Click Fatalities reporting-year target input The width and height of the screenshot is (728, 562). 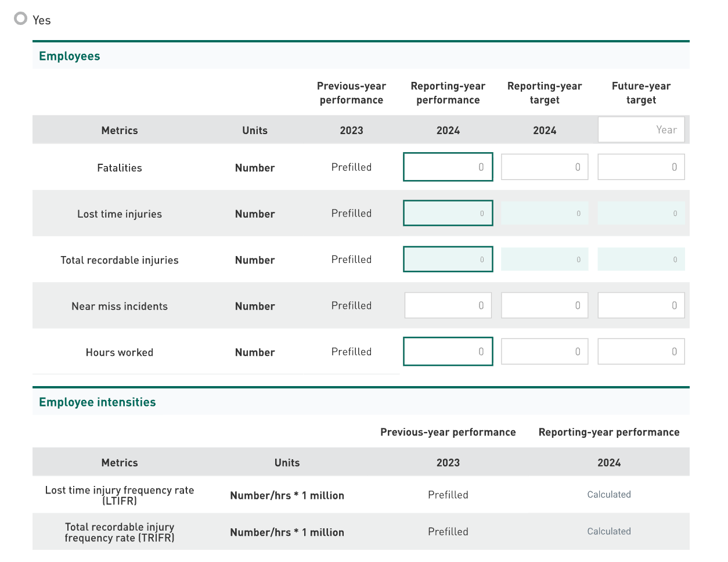click(x=544, y=167)
